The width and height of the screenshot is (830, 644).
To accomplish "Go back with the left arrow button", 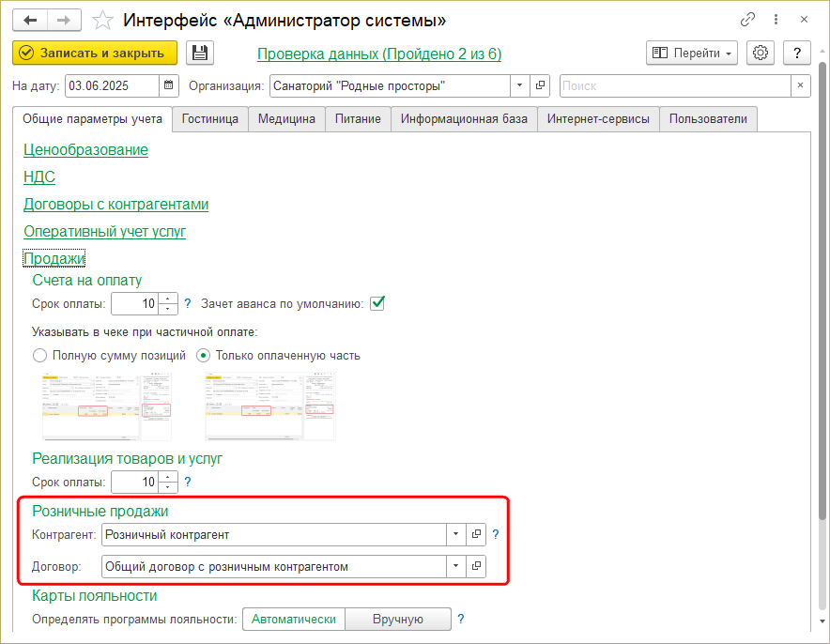I will [30, 21].
